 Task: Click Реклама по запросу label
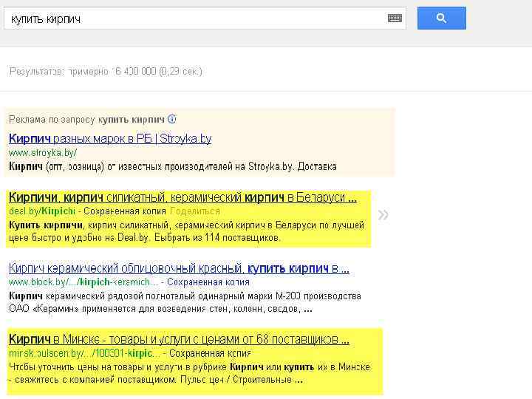pyautogui.click(x=86, y=120)
